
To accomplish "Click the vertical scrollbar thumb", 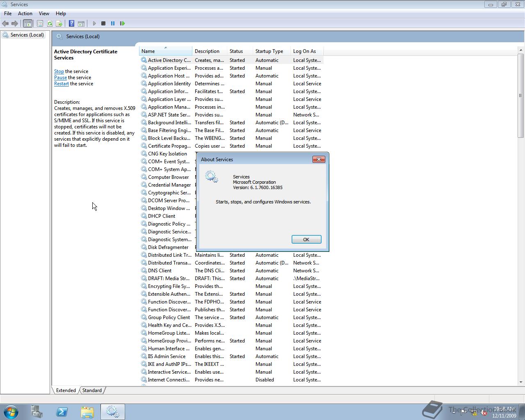I will [521, 96].
